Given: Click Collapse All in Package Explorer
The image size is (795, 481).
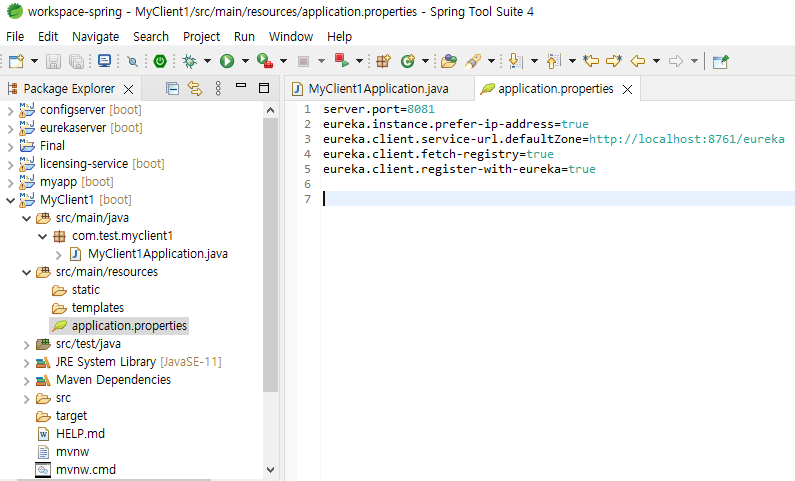Looking at the screenshot, I should pyautogui.click(x=172, y=89).
